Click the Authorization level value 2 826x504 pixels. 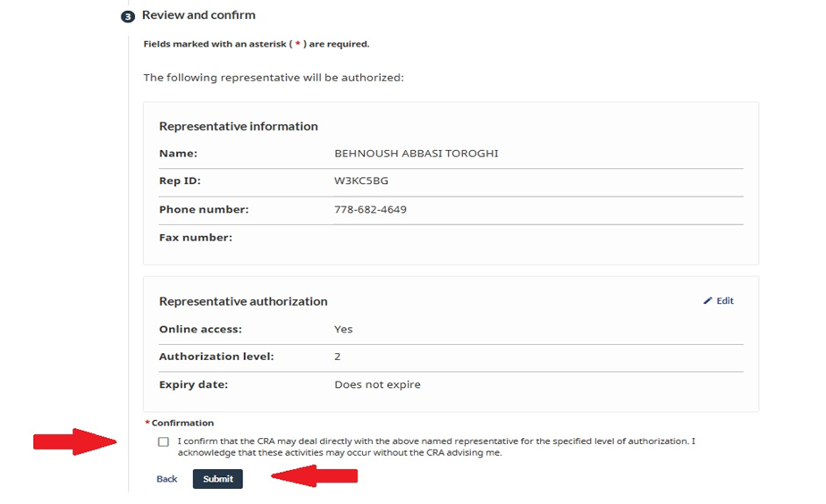(x=337, y=357)
